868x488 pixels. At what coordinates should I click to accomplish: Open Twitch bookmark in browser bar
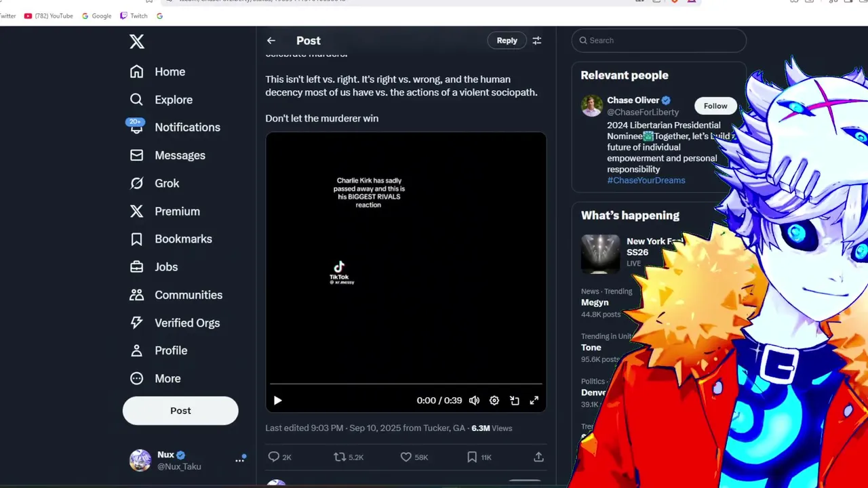[x=134, y=16]
